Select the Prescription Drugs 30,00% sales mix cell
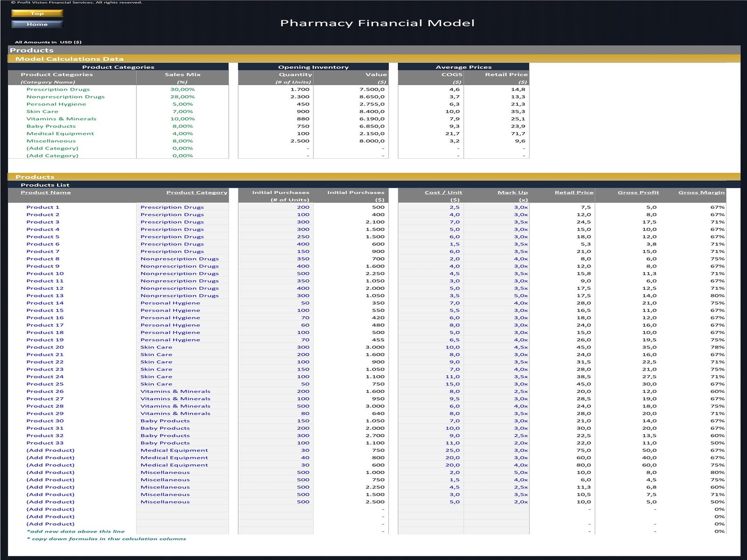This screenshot has height=560, width=747. point(183,90)
